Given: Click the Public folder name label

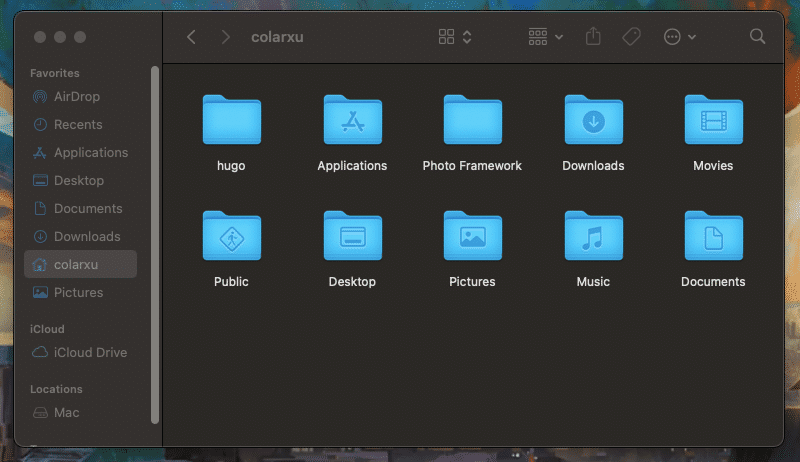Looking at the screenshot, I should click(x=231, y=281).
